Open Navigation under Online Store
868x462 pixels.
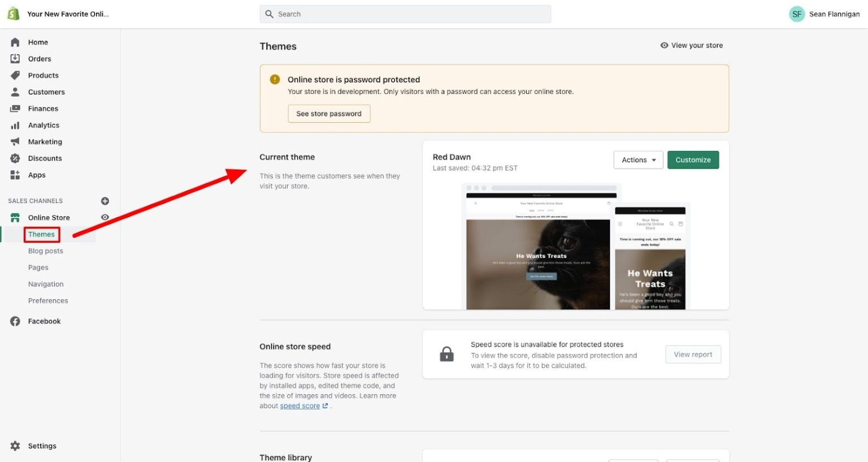point(46,284)
